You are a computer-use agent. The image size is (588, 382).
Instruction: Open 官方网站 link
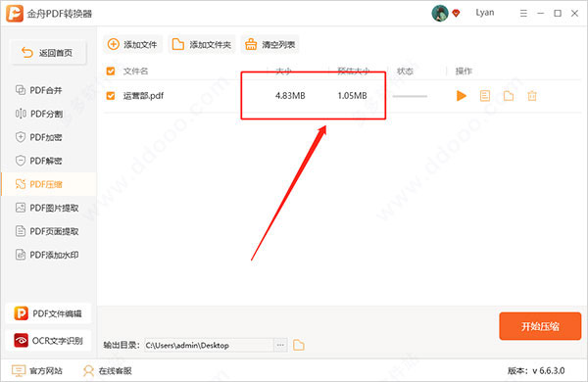[37, 371]
